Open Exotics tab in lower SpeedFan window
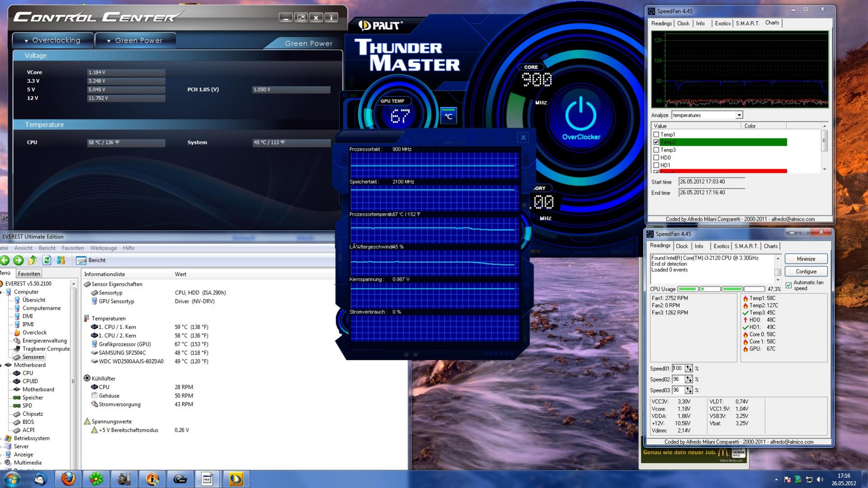This screenshot has height=488, width=868. coord(721,246)
